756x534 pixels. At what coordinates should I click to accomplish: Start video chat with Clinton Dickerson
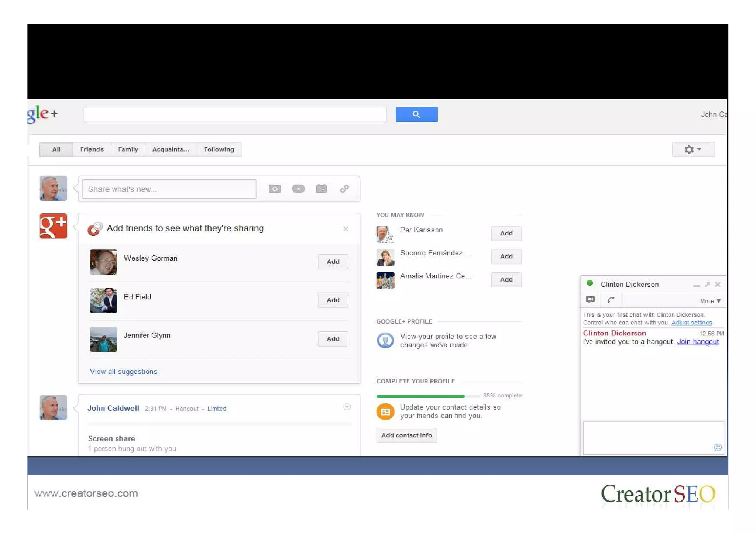[590, 300]
